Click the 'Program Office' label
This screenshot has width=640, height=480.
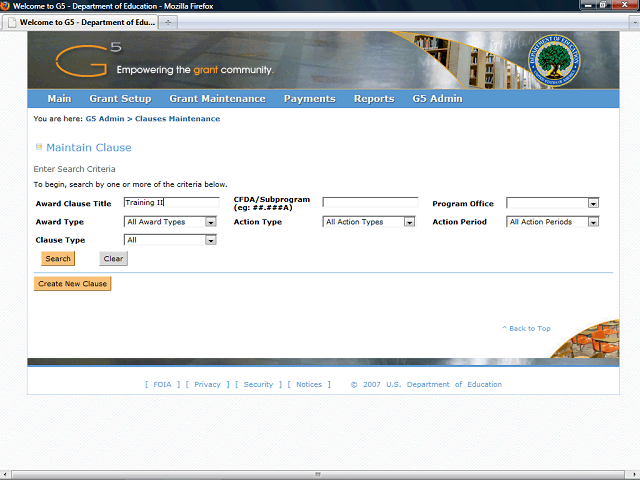coord(463,204)
